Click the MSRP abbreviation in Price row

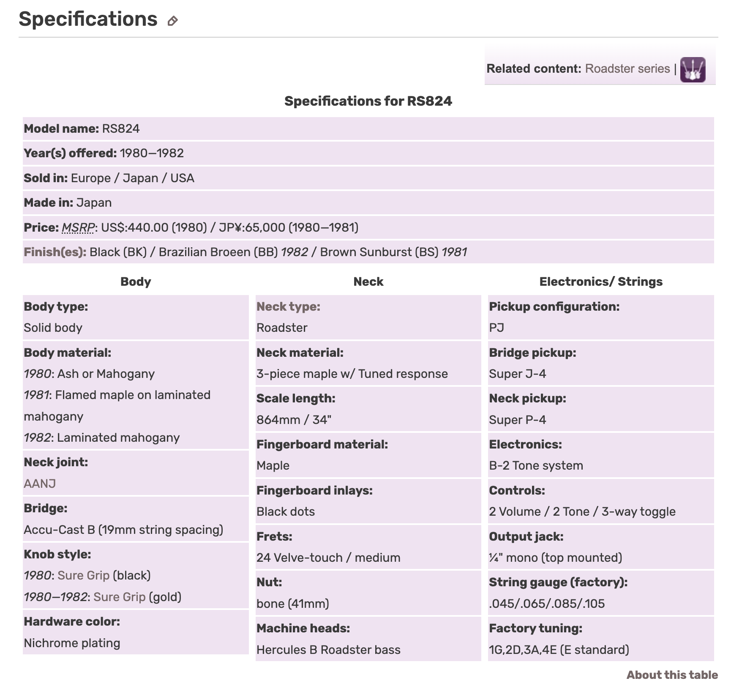pos(78,227)
